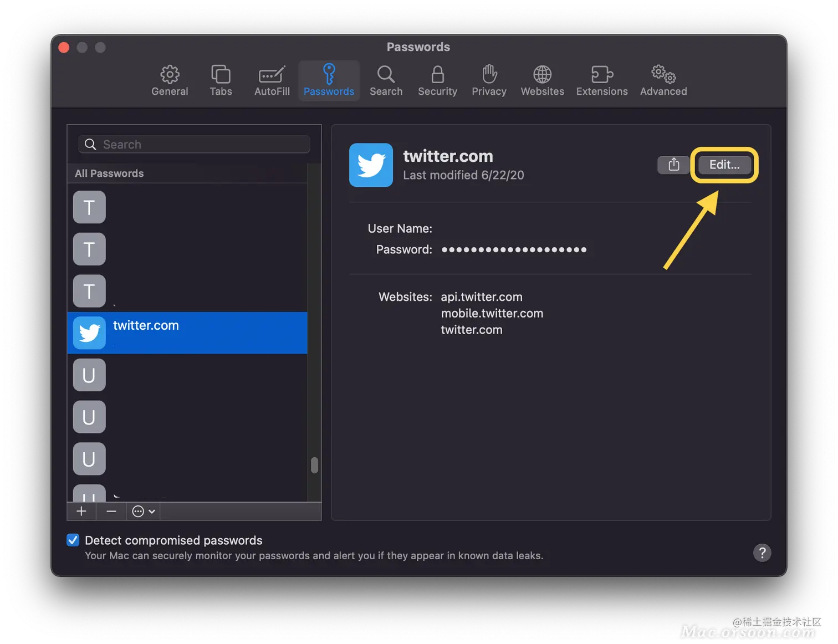Viewport: 838px width, 644px height.
Task: Open the Advanced preferences pane
Action: (x=663, y=81)
